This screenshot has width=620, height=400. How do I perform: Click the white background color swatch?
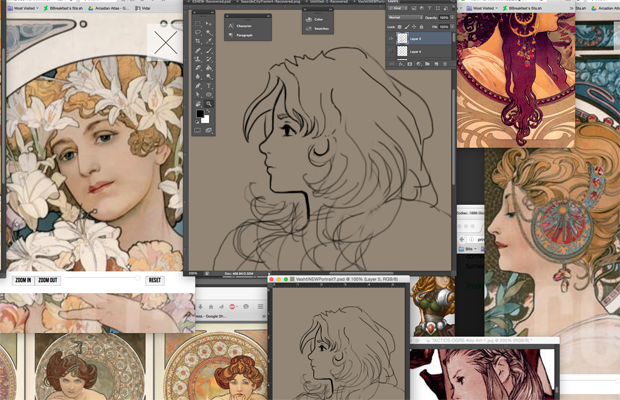(205, 119)
